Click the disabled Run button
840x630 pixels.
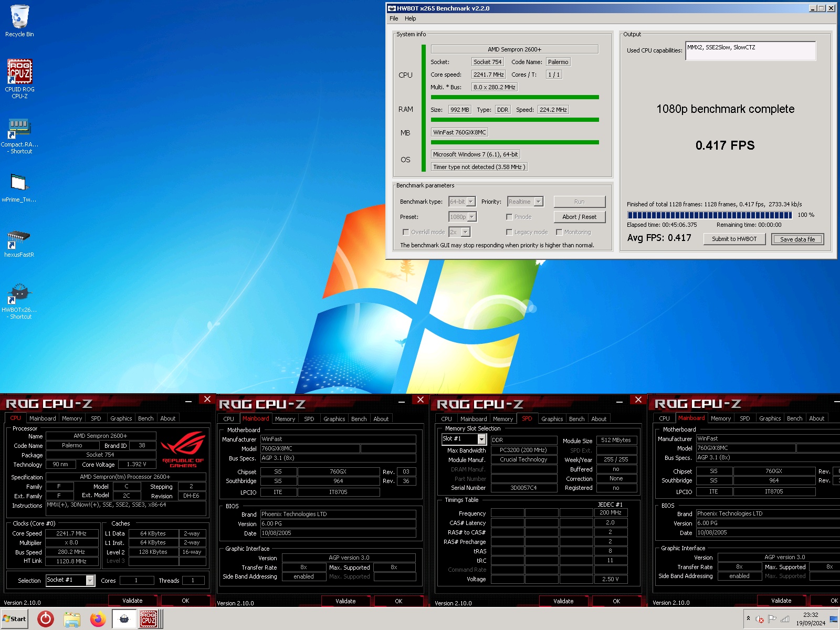[580, 202]
